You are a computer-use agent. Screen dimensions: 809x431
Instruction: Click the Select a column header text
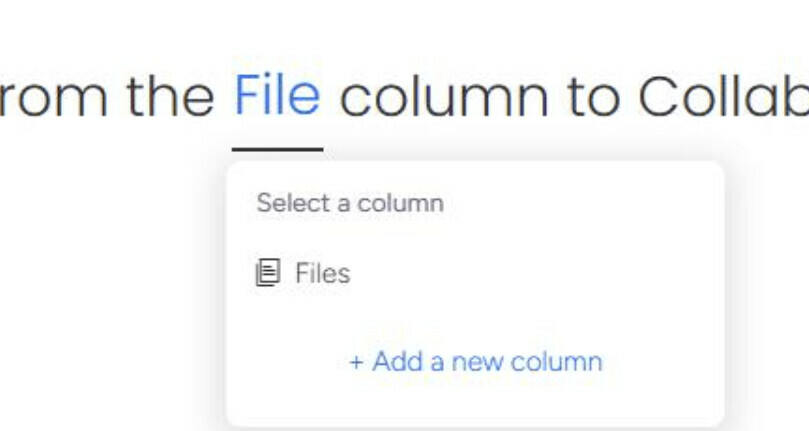point(350,202)
